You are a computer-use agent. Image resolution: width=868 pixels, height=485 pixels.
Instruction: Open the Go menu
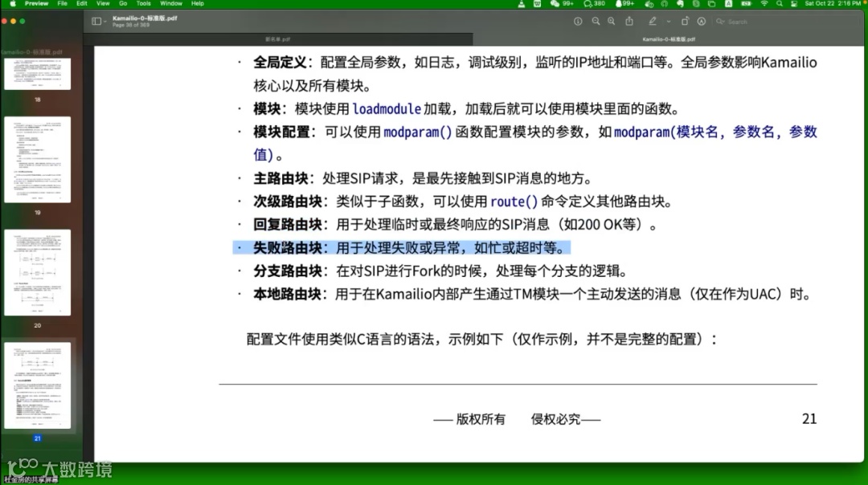click(x=123, y=4)
